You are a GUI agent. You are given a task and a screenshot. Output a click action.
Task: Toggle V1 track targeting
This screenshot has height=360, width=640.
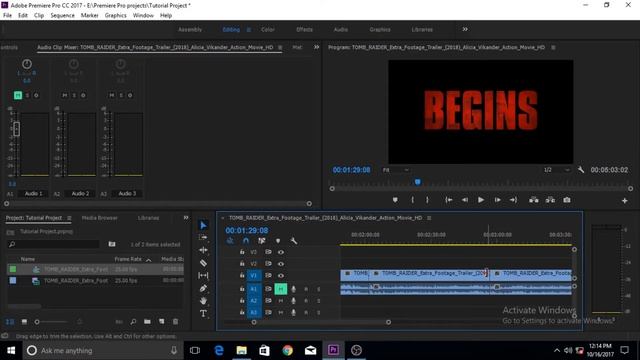pyautogui.click(x=254, y=276)
